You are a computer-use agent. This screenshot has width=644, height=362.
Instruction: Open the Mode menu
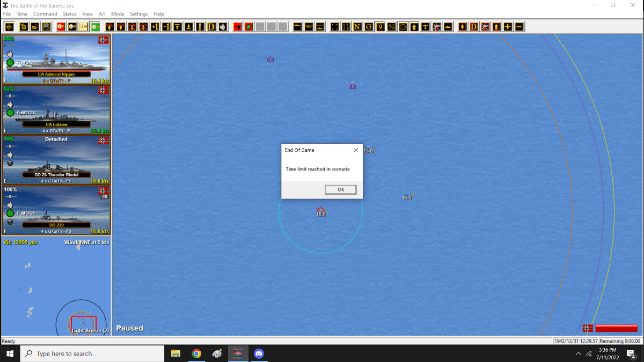coord(118,14)
